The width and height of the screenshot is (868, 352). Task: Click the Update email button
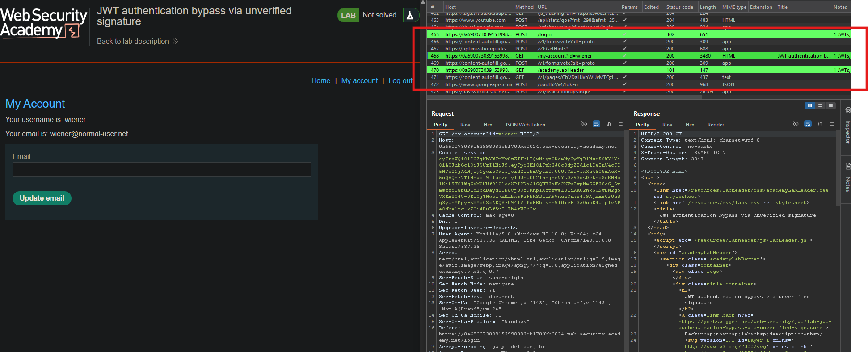click(42, 198)
